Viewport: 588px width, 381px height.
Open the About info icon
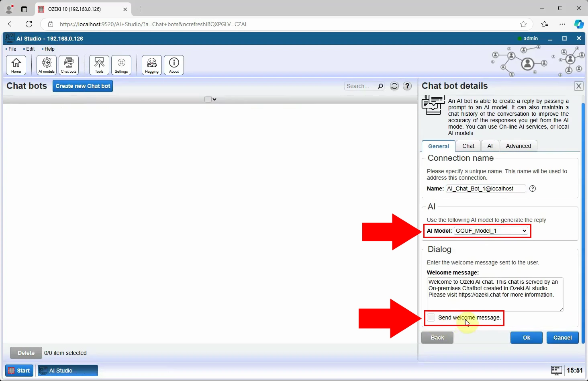174,65
